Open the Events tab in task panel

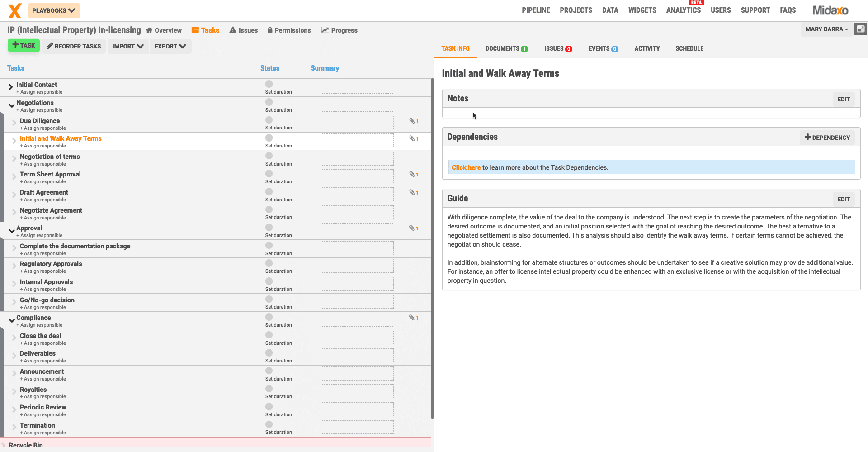click(603, 48)
